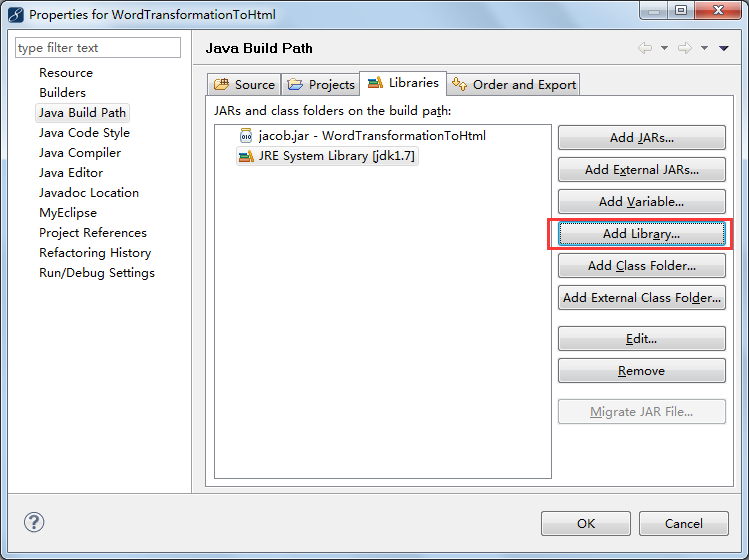Click the back navigation arrow icon
The height and width of the screenshot is (560, 749).
645,48
